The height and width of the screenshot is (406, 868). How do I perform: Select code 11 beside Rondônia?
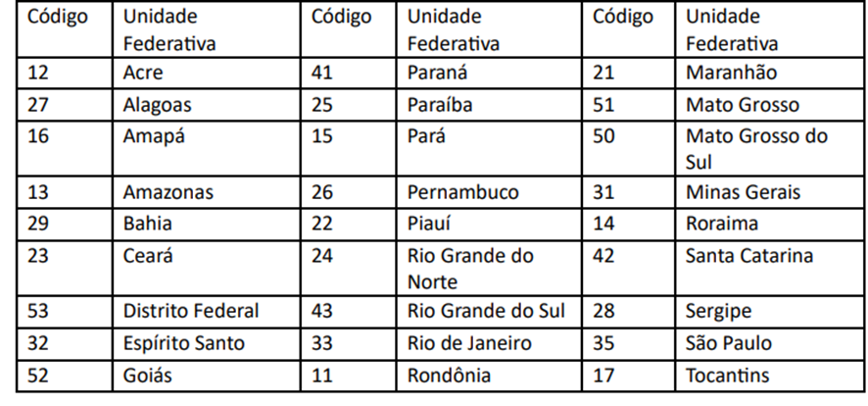tap(349, 376)
